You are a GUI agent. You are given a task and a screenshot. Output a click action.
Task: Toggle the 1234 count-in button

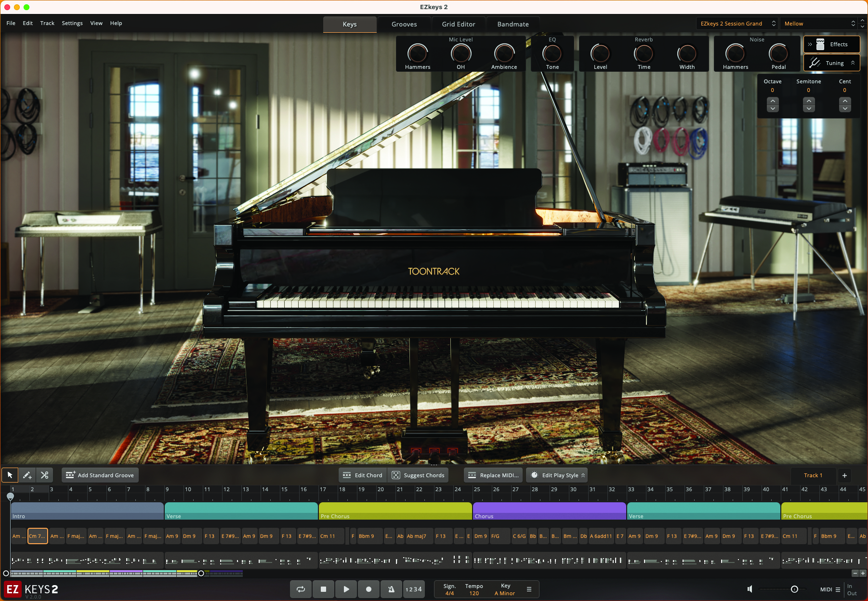click(x=414, y=589)
